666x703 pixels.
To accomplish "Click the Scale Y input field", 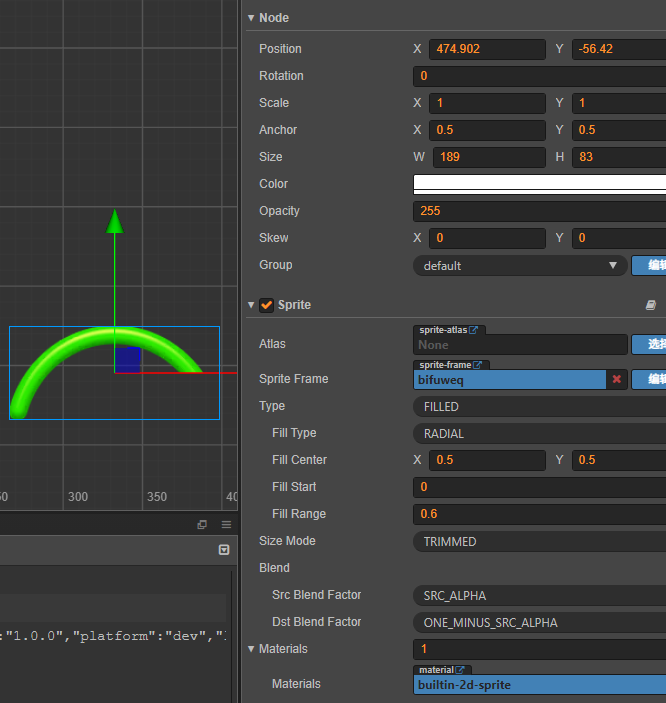I will point(619,103).
